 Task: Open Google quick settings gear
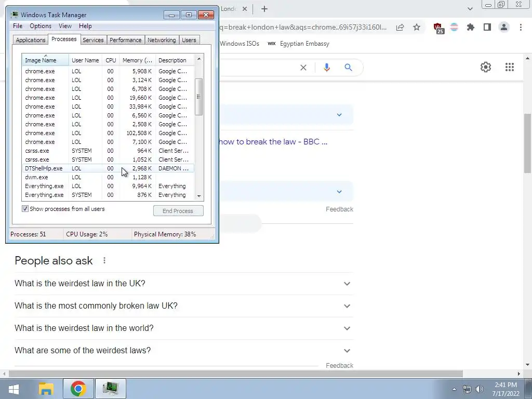[486, 67]
